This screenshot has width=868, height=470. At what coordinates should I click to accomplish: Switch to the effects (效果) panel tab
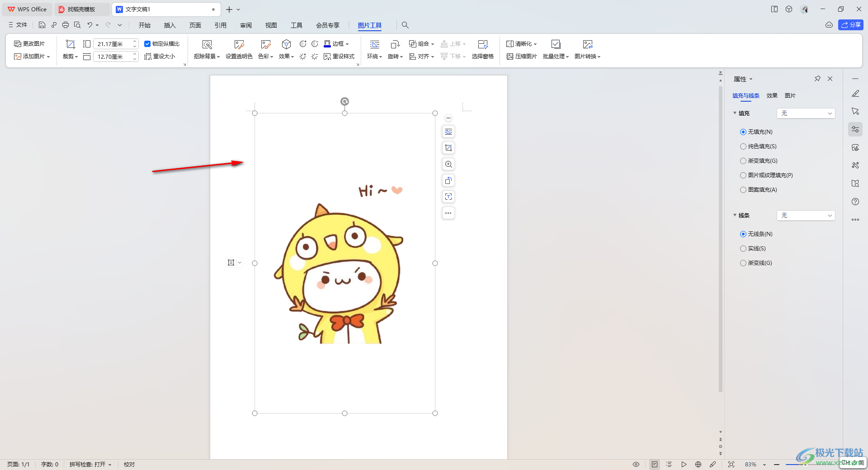[772, 95]
